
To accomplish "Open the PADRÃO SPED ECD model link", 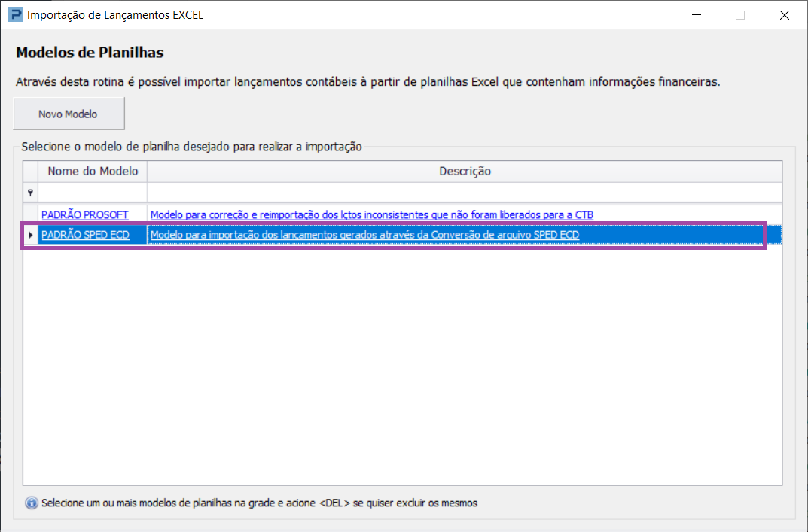I will (x=85, y=235).
